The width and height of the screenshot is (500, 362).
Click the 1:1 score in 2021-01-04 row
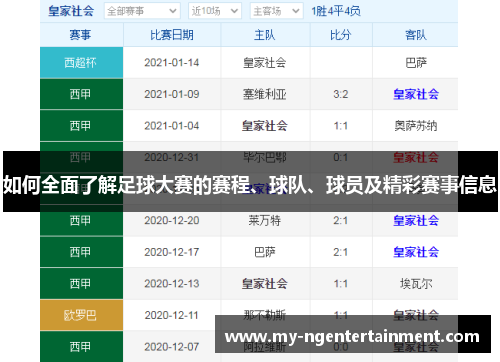(341, 126)
